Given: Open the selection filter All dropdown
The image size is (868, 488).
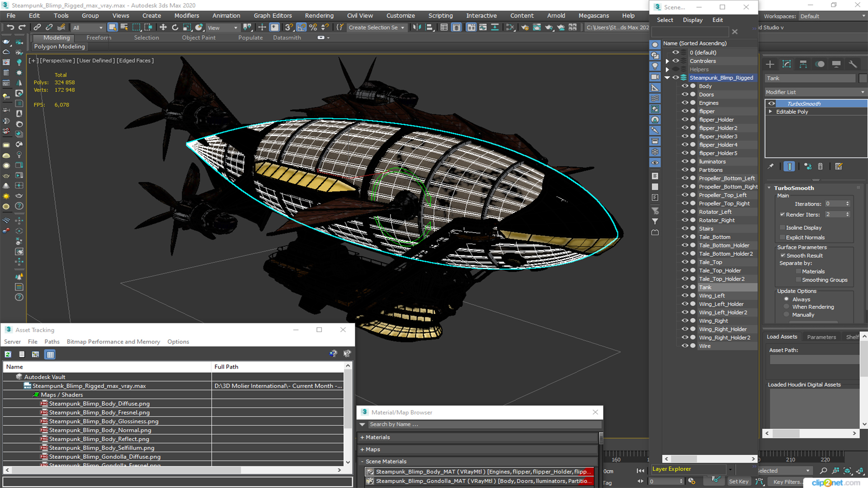Looking at the screenshot, I should coord(88,28).
